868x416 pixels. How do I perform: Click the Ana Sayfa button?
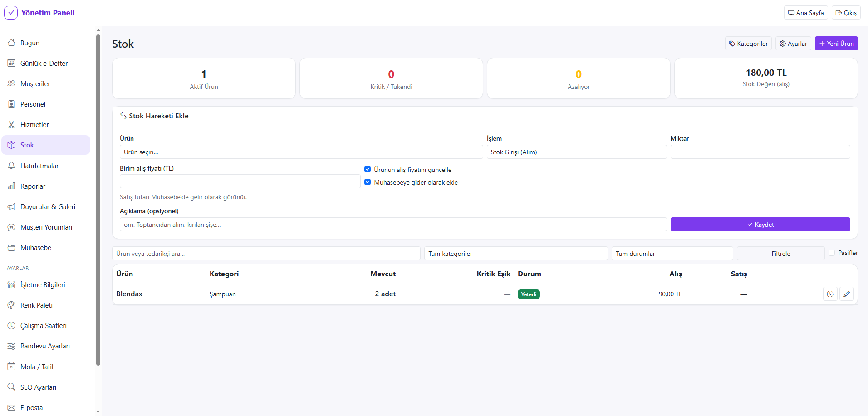(806, 13)
